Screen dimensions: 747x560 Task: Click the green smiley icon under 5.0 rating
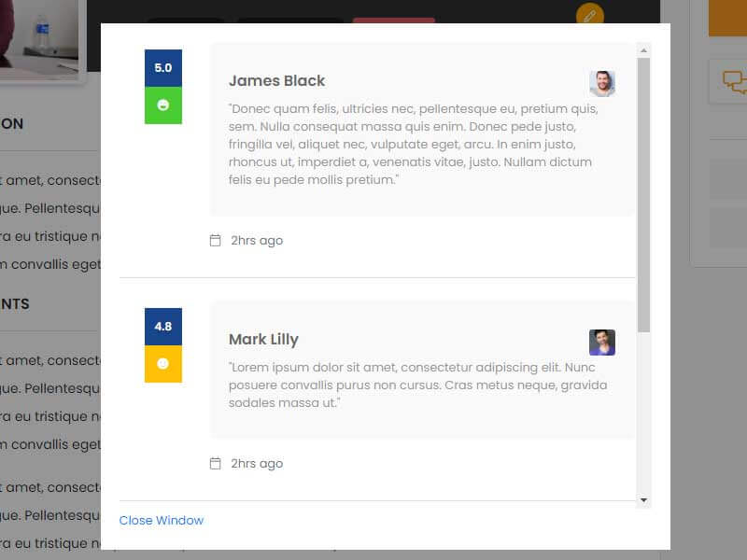163,105
